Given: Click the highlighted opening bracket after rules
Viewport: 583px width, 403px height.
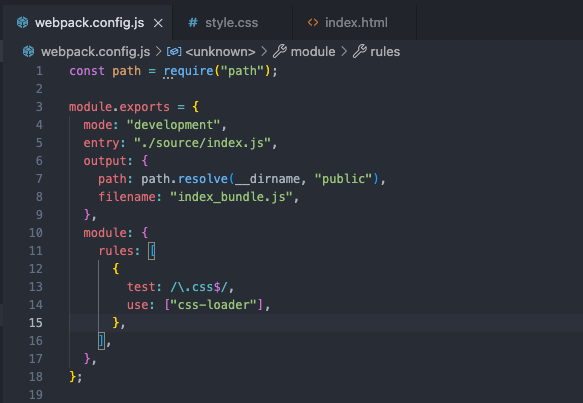Looking at the screenshot, I should (152, 251).
